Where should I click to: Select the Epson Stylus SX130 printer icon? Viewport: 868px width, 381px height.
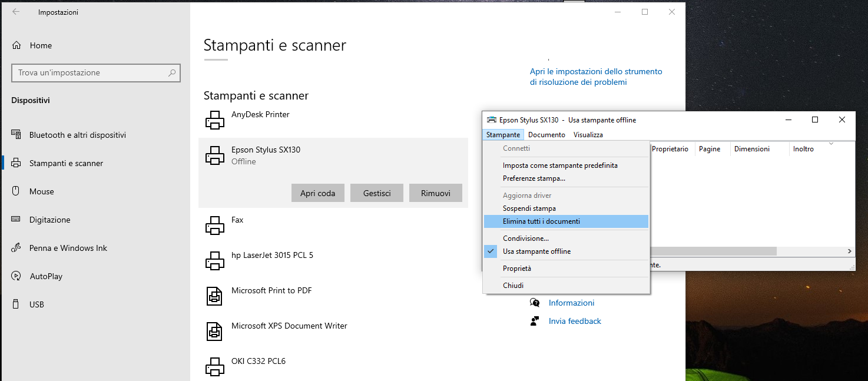pyautogui.click(x=215, y=155)
